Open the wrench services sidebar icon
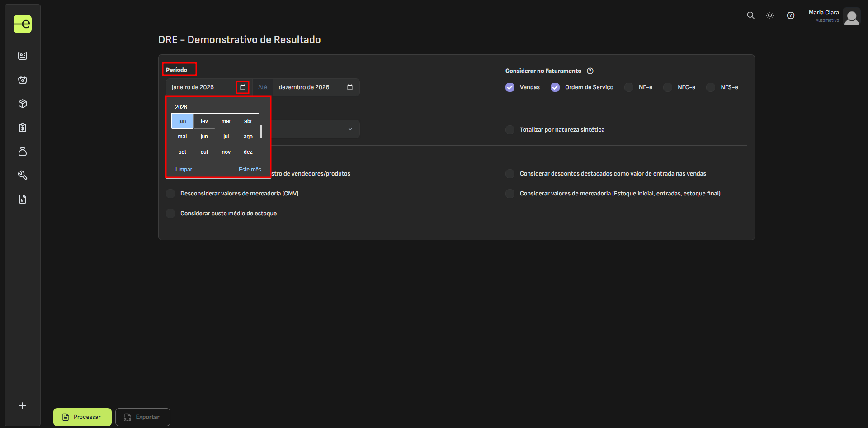This screenshot has width=868, height=428. tap(23, 175)
